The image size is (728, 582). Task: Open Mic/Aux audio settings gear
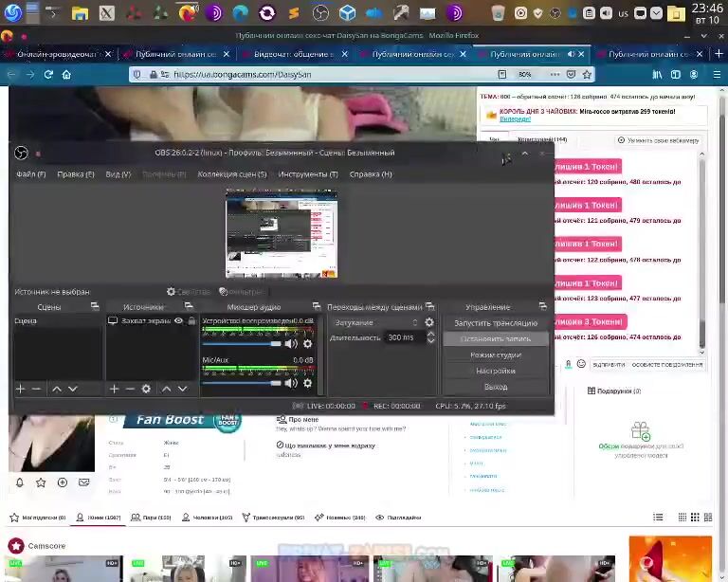(x=307, y=384)
